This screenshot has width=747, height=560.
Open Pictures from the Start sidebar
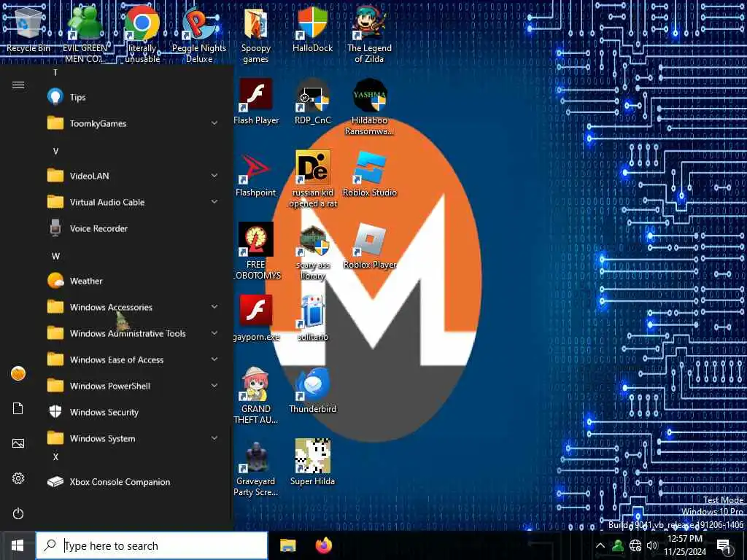pos(18,443)
